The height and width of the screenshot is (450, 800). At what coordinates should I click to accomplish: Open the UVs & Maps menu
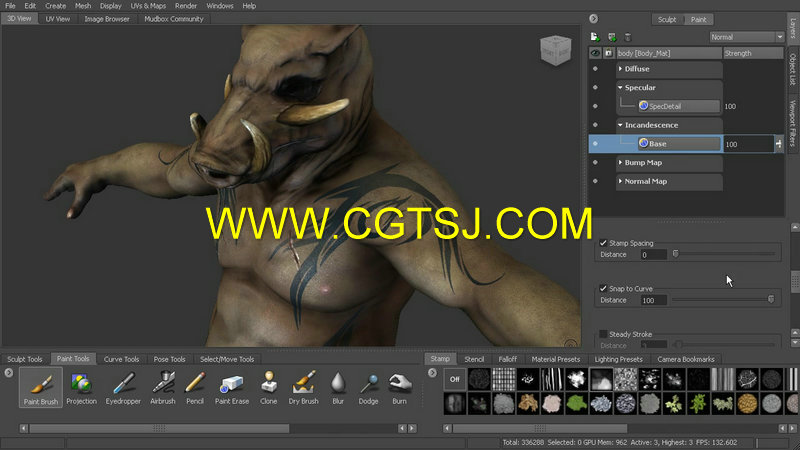pos(148,6)
